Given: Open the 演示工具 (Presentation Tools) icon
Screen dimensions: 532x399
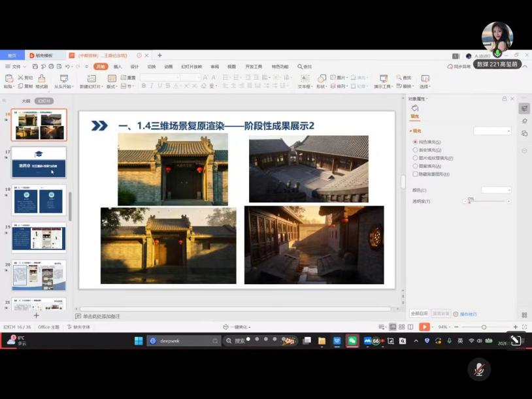Looking at the screenshot, I should [383, 78].
